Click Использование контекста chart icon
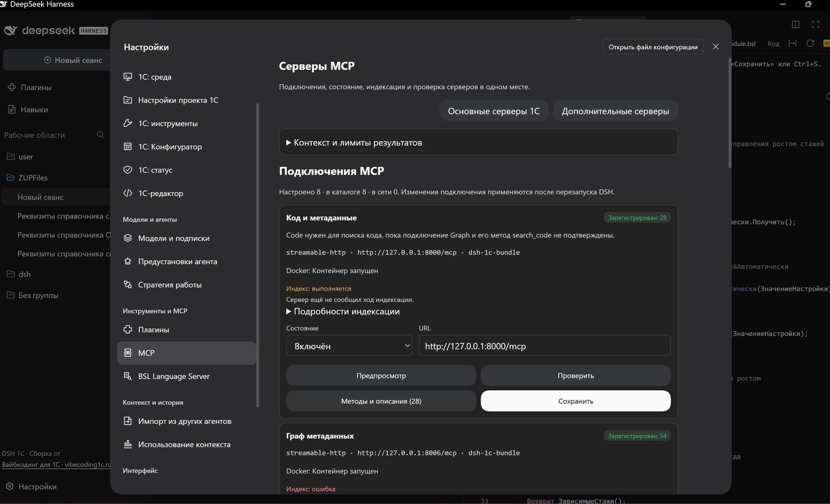Screen dimensions: 830x504 [127, 444]
